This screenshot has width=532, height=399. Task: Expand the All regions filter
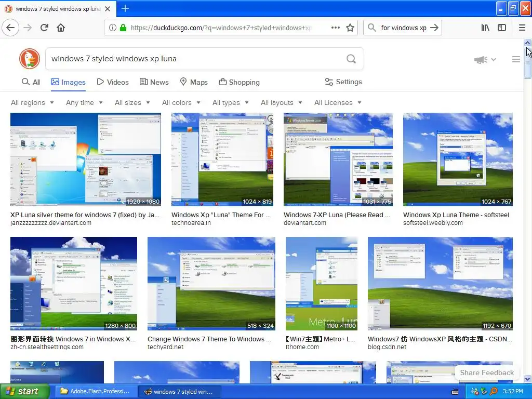pyautogui.click(x=32, y=102)
